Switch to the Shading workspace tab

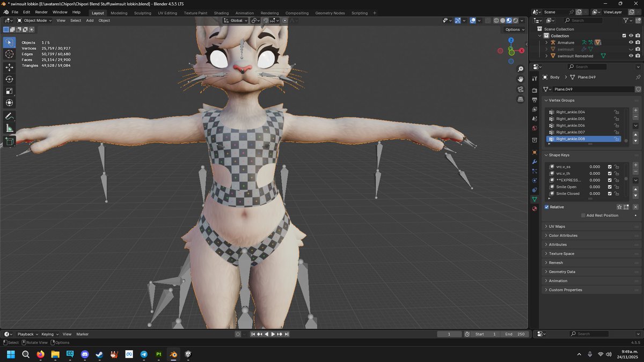point(221,13)
